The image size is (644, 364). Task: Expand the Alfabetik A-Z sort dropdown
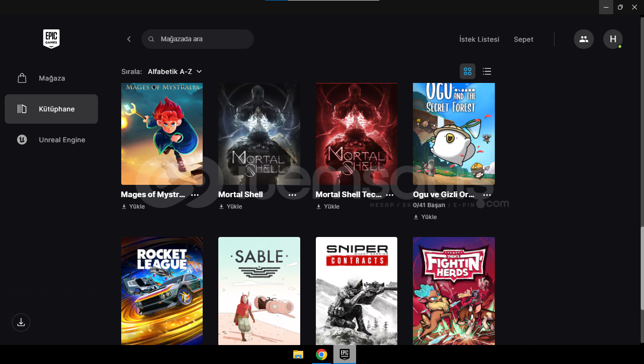coord(175,72)
